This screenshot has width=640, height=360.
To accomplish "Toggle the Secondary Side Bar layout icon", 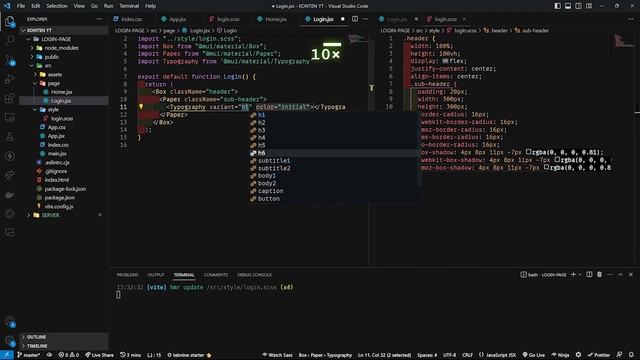I will click(x=578, y=6).
